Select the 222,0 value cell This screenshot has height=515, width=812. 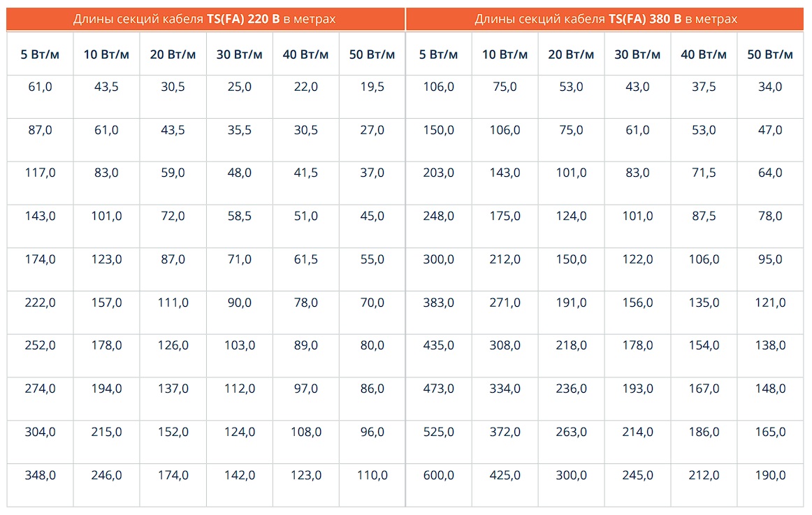point(39,303)
